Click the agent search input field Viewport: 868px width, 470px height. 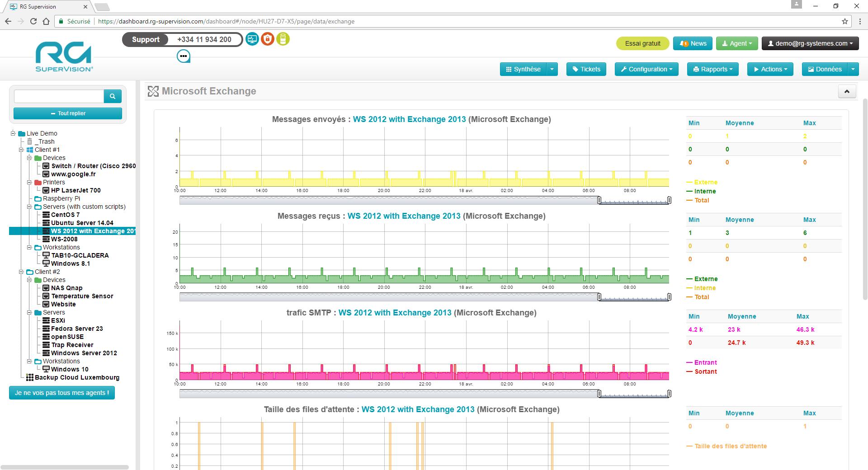59,96
